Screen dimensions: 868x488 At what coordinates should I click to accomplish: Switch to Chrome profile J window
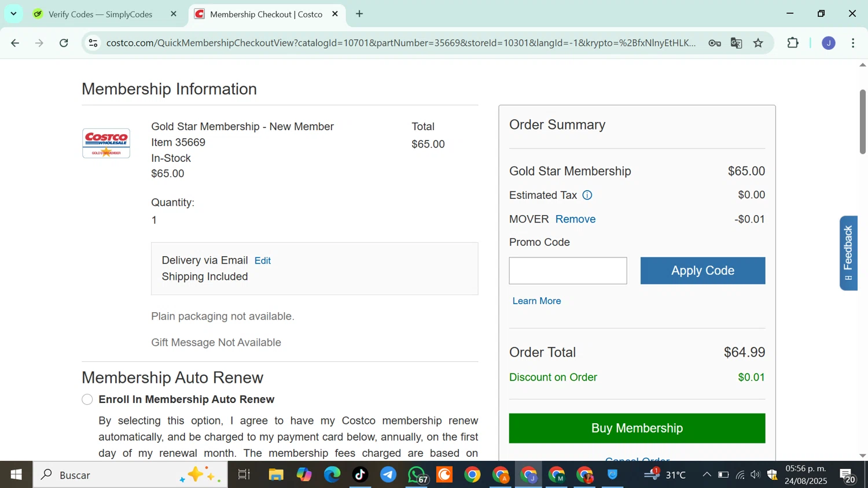click(x=528, y=475)
